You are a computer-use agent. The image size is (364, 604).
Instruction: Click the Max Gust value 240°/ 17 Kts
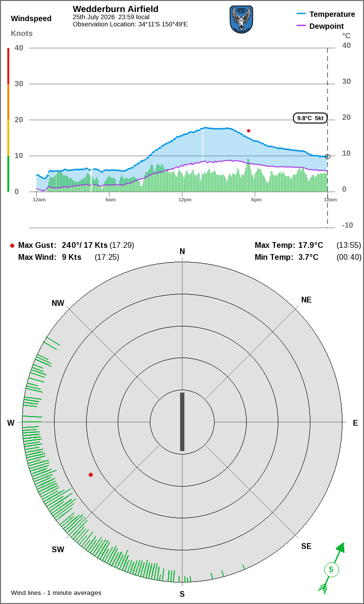(85, 245)
